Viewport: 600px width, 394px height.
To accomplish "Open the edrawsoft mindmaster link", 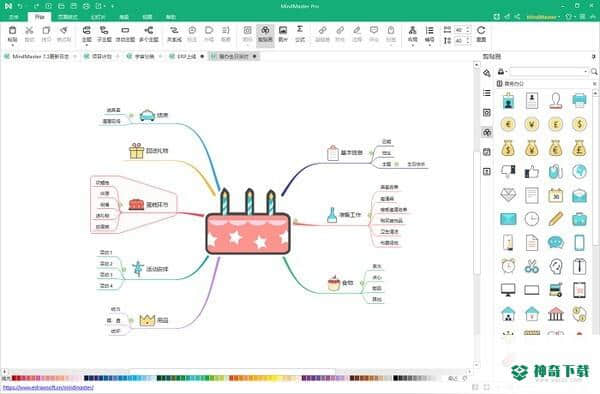I will 48,387.
